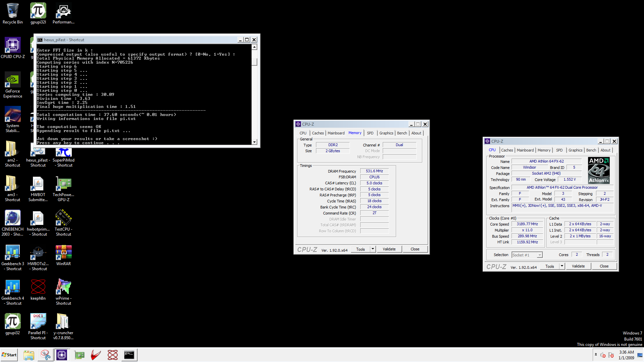Image resolution: width=644 pixels, height=362 pixels.
Task: Expand the Socket #1 selection dropdown
Action: (540, 255)
